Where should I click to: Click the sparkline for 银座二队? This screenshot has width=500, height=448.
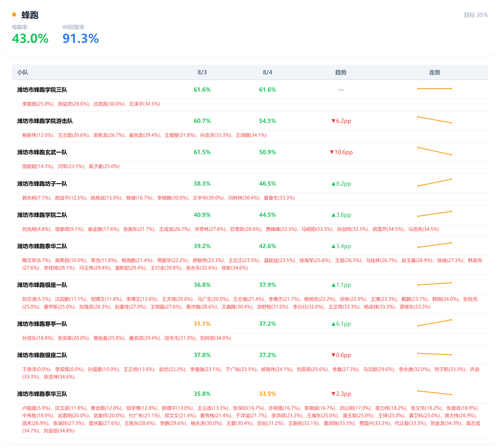point(435,354)
